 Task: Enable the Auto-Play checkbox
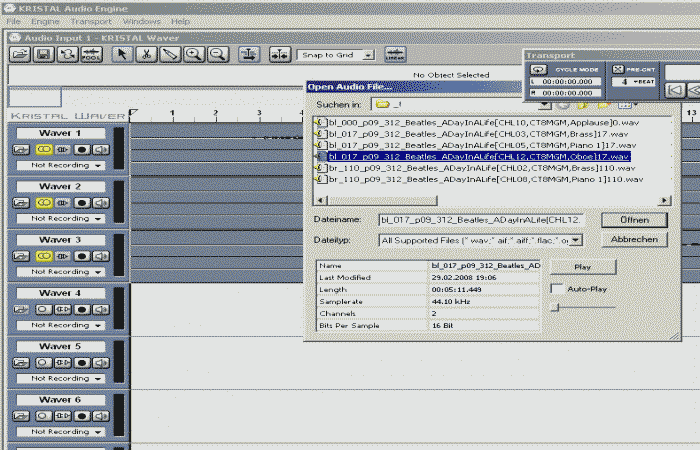coord(556,288)
